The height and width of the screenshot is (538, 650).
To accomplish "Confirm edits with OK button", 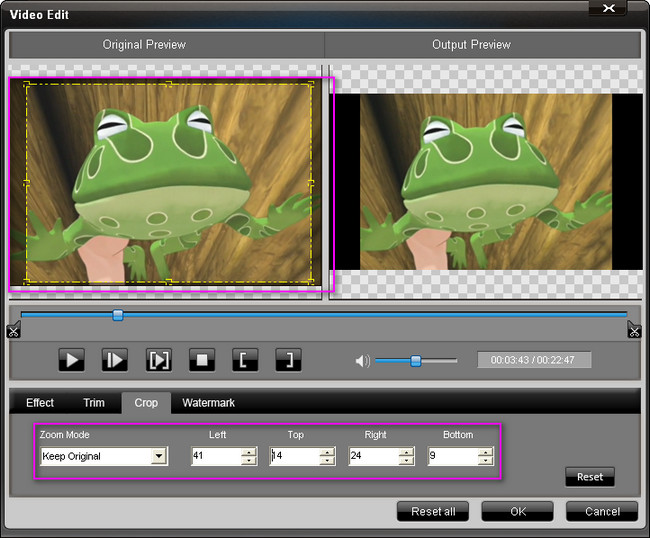I will point(518,511).
